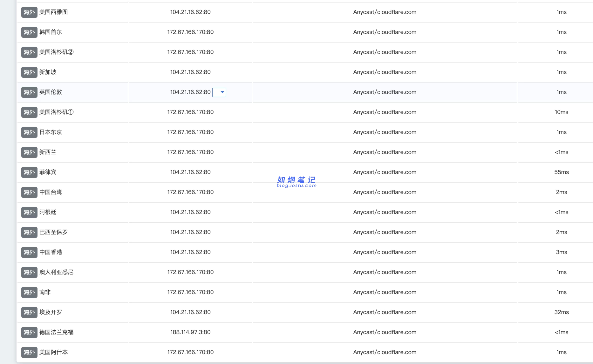Click Anycast/cloudflare.com in the 美国阿什本 row
The image size is (593, 364).
[x=385, y=352]
